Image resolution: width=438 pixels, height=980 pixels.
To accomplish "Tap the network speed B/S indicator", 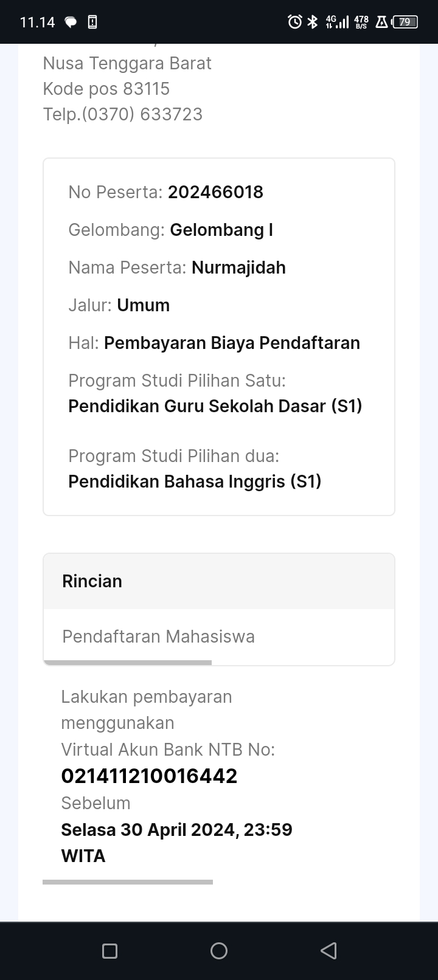I will [x=361, y=22].
